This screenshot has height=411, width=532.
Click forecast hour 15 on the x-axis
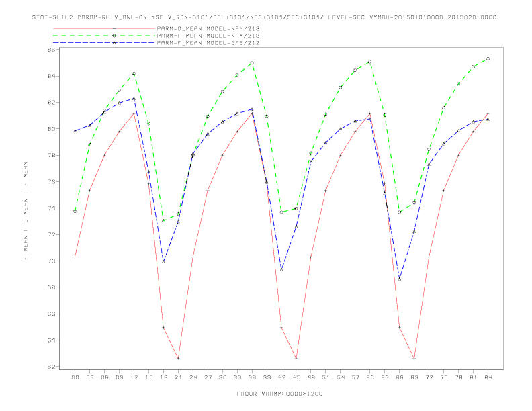148,377
